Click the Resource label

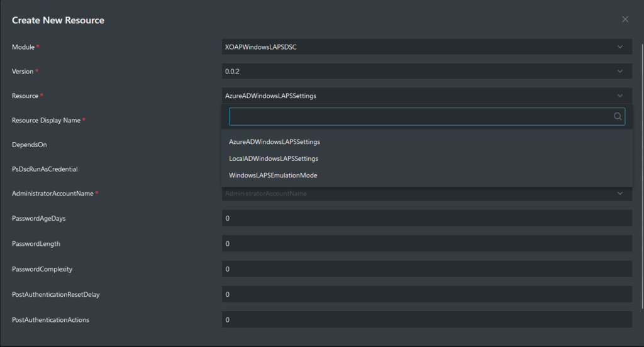25,96
